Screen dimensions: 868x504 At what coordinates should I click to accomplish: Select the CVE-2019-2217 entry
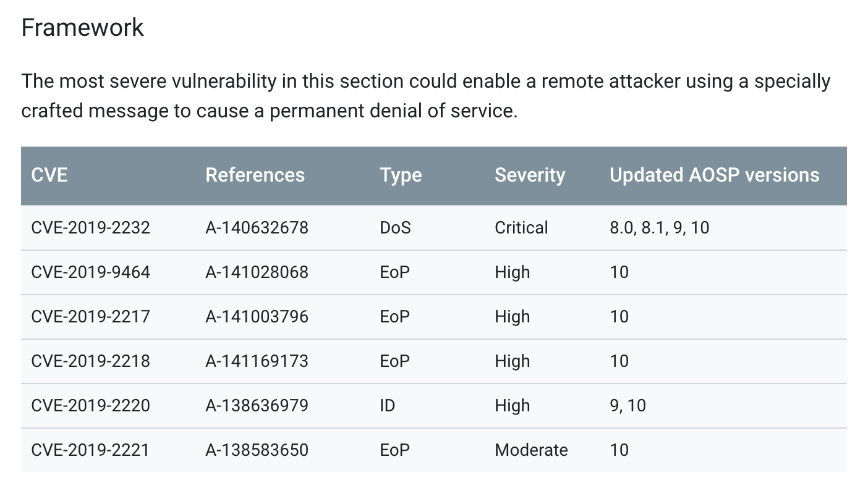(90, 317)
